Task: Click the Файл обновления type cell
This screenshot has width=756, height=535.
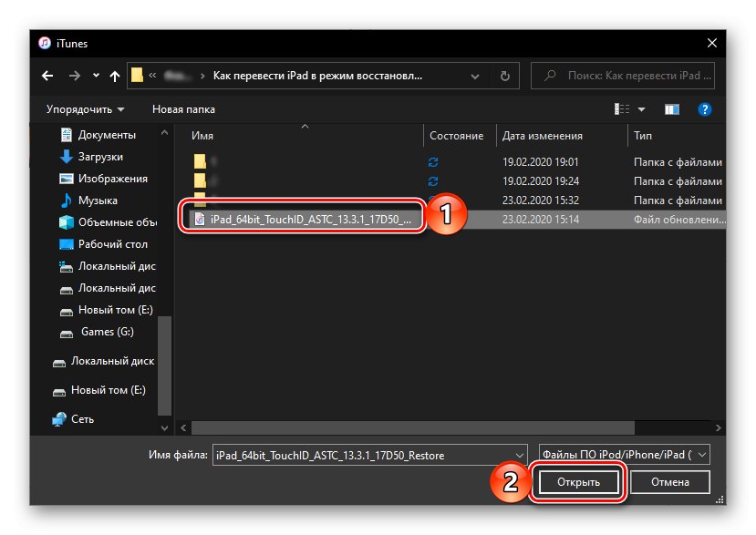Action: tap(679, 220)
